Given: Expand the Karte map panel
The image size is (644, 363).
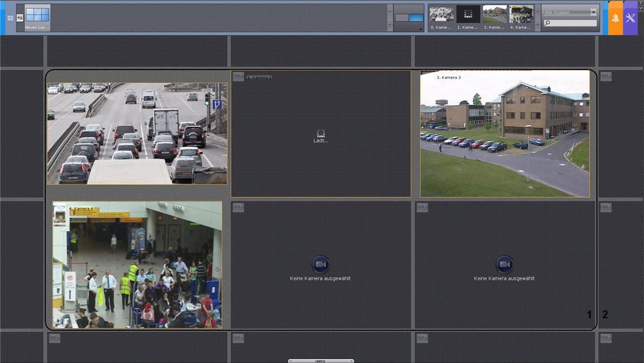Looking at the screenshot, I should 321,361.
